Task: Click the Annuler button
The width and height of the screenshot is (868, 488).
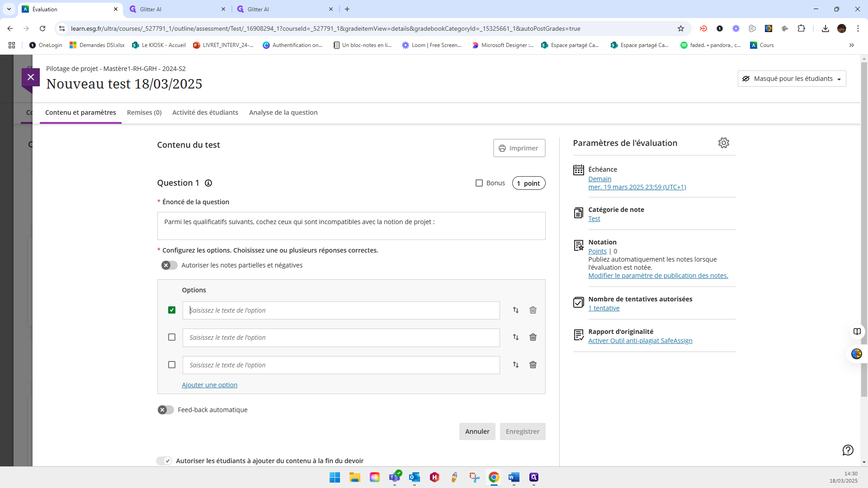Action: pos(477,432)
